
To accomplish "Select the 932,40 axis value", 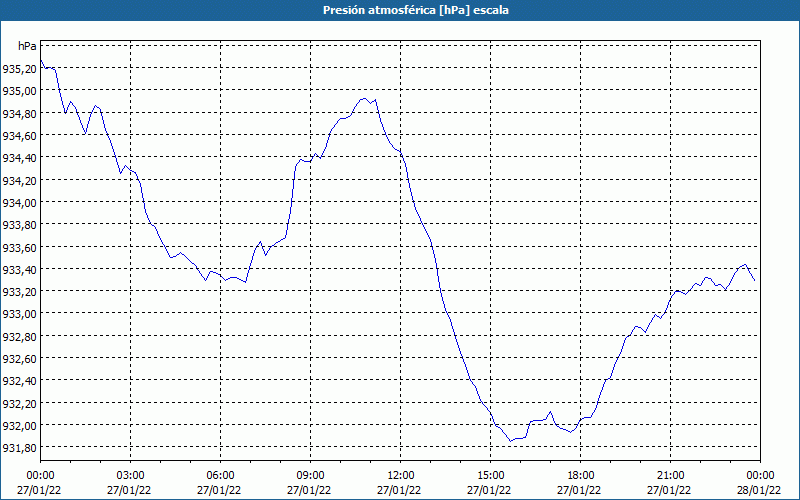I will (x=19, y=381).
